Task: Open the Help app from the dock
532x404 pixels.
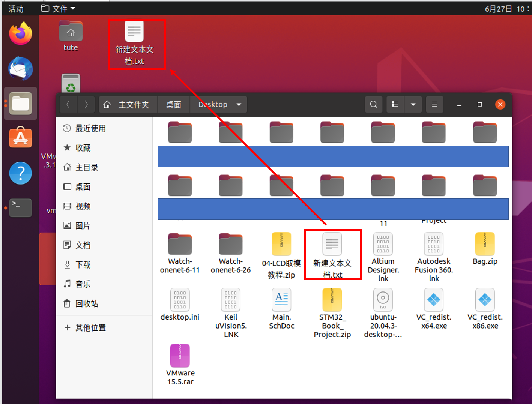Action: [x=20, y=173]
